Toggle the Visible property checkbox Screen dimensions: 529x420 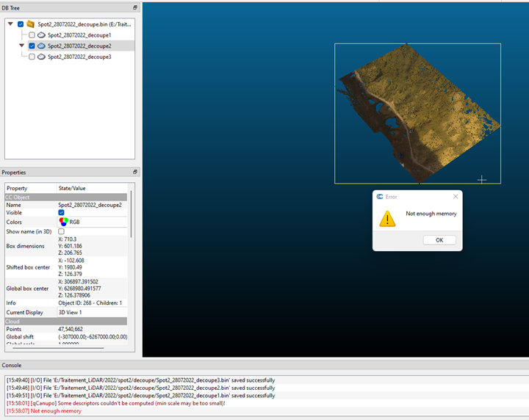point(62,213)
